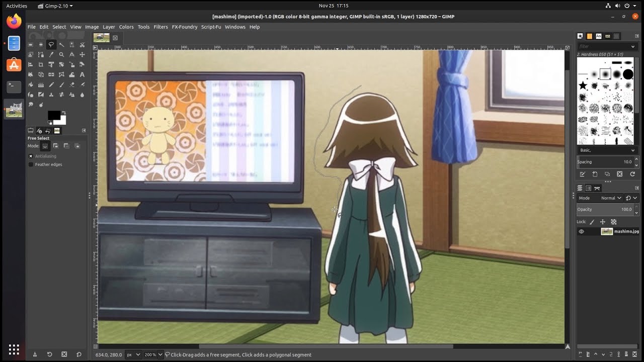Open the Colors menu
The width and height of the screenshot is (644, 362).
126,27
